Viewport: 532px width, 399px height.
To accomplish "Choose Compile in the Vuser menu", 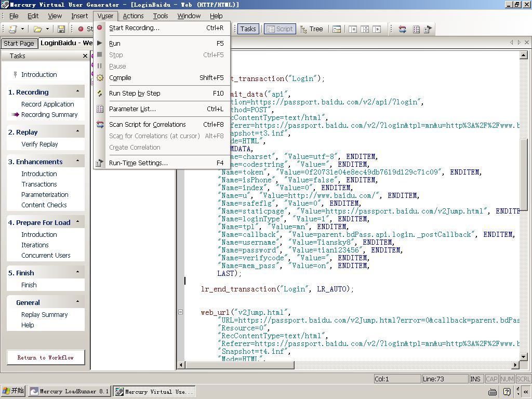I will click(162, 78).
